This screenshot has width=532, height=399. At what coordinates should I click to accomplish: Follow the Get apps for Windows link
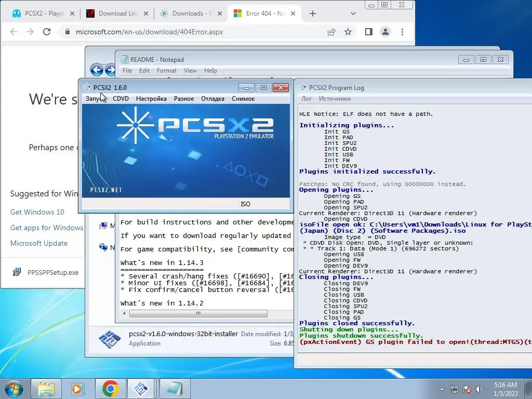[46, 228]
